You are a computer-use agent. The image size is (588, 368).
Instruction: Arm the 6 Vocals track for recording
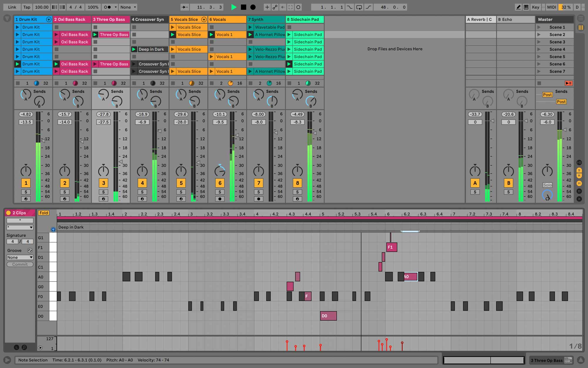point(220,199)
